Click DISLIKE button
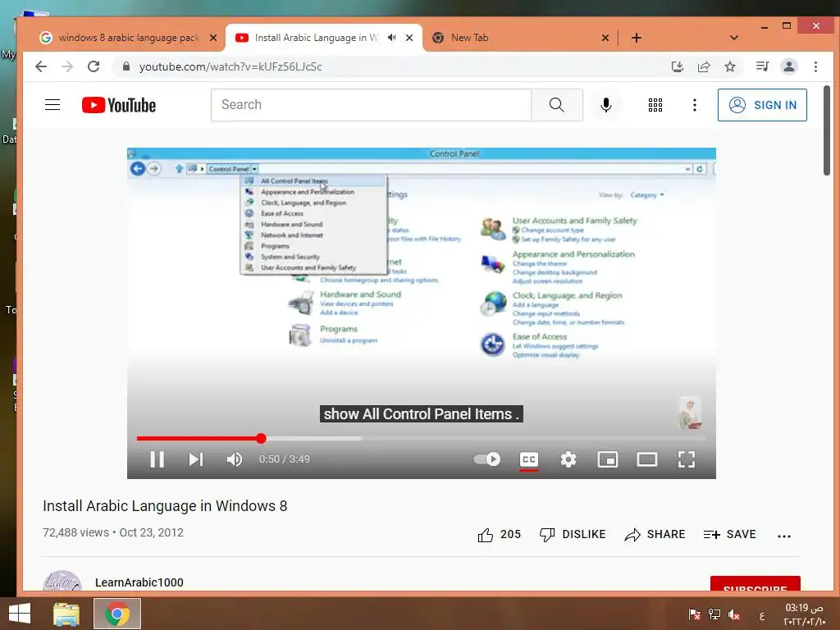This screenshot has width=840, height=630. coord(573,534)
